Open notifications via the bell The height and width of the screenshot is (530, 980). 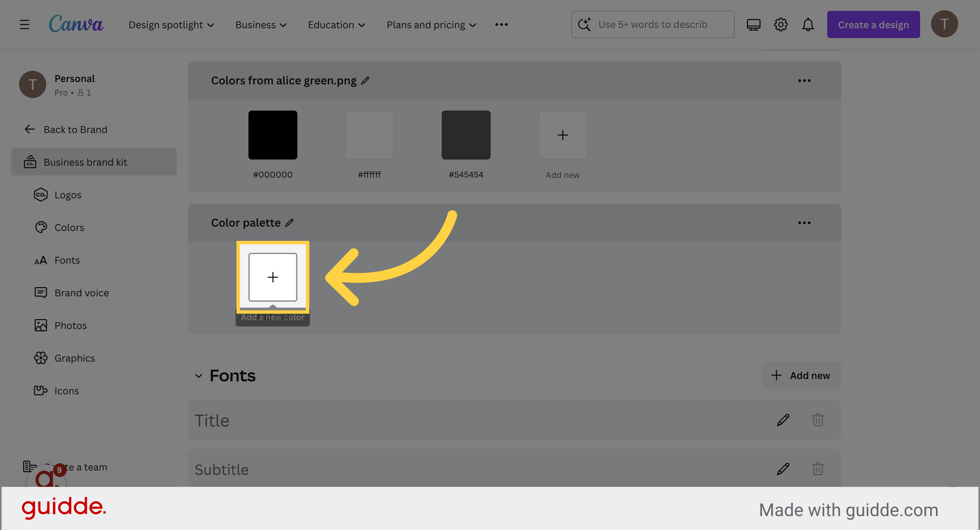click(808, 24)
